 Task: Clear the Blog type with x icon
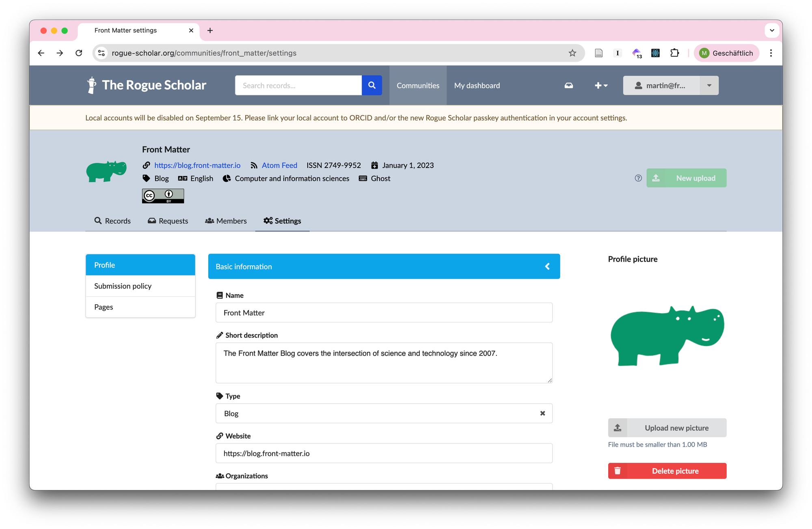[x=542, y=413]
